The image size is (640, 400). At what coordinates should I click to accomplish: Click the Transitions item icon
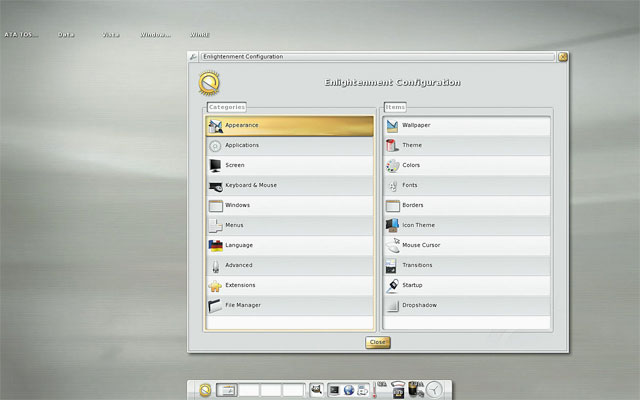point(391,266)
